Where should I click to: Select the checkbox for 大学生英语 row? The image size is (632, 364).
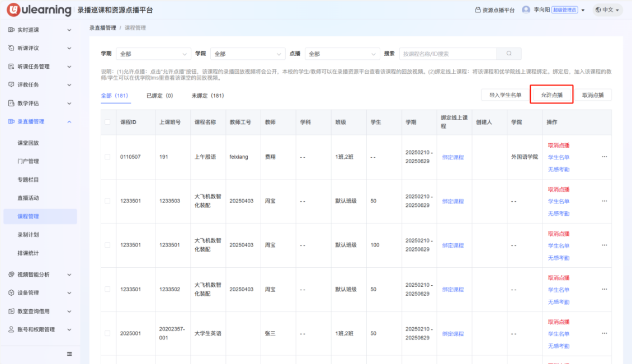tap(107, 334)
